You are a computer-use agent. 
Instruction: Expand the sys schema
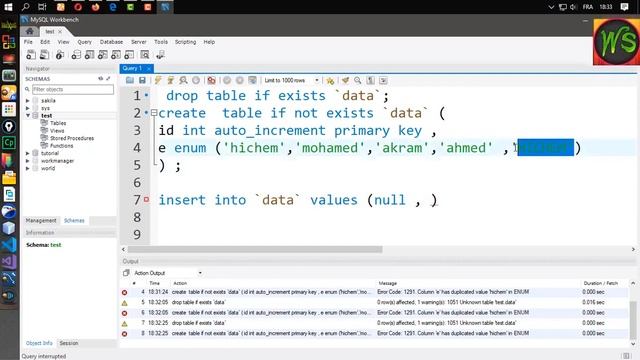pos(28,108)
